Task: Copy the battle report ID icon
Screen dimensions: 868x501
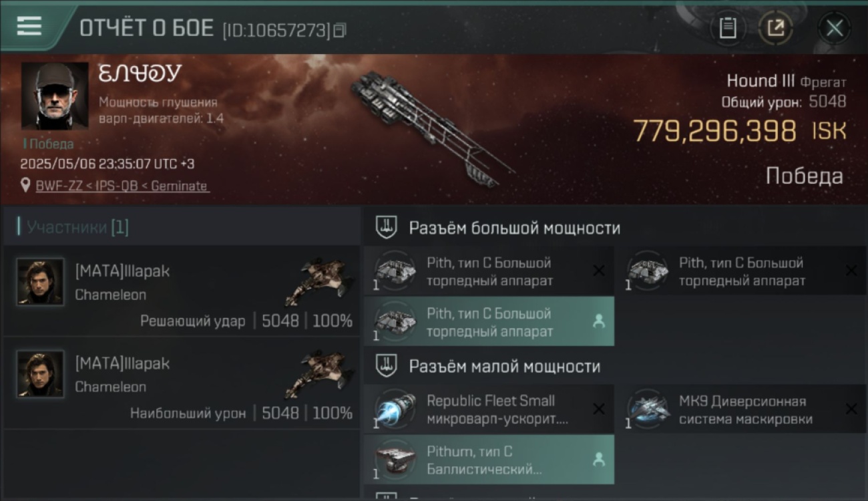Action: [x=340, y=30]
